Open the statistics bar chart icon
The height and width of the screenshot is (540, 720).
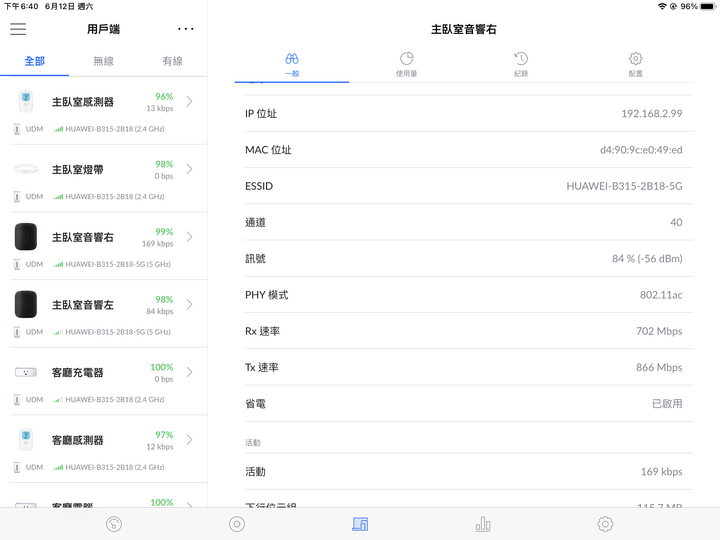coord(483,524)
